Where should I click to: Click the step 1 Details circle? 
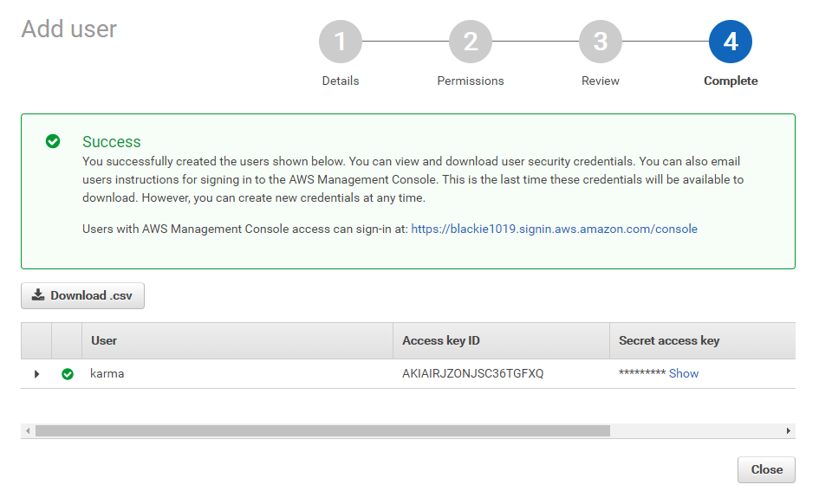tap(341, 42)
